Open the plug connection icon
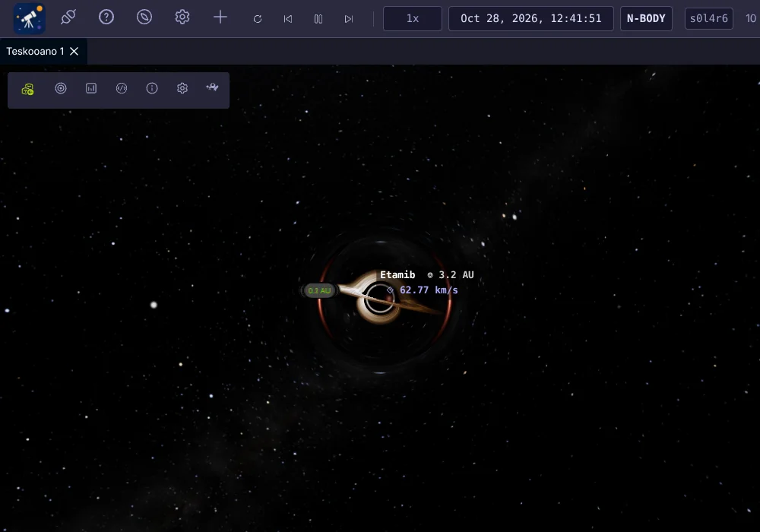760x532 pixels. [x=68, y=17]
